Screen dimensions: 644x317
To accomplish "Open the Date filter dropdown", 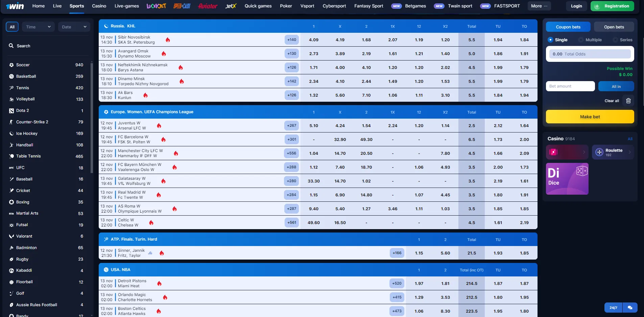I will [x=74, y=27].
